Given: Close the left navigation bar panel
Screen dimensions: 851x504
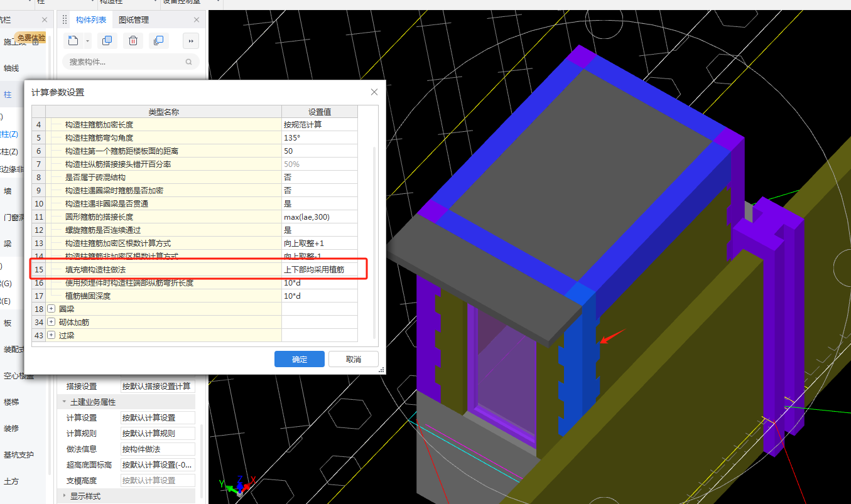Looking at the screenshot, I should coord(43,20).
